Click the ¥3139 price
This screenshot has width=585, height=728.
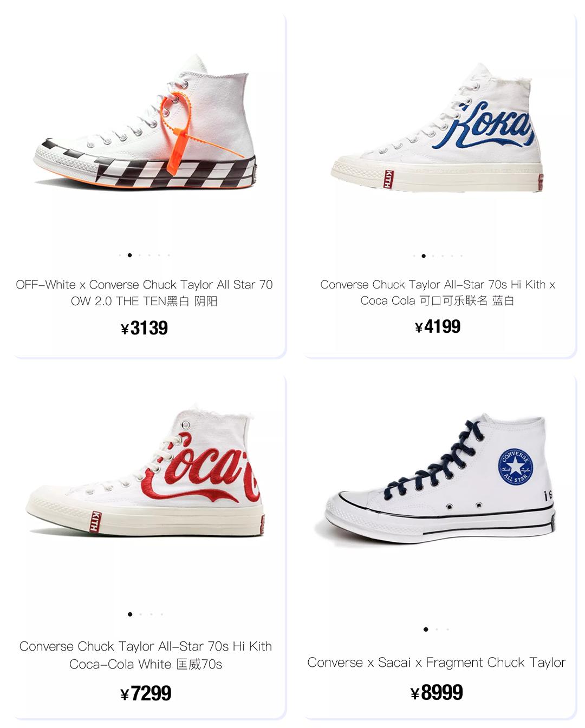point(144,328)
